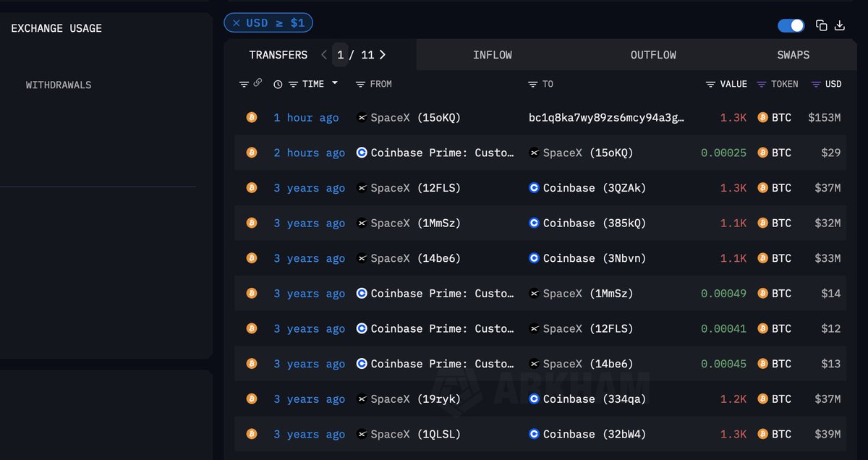Select the 0.00049 value cell
The height and width of the screenshot is (460, 868).
coord(723,294)
